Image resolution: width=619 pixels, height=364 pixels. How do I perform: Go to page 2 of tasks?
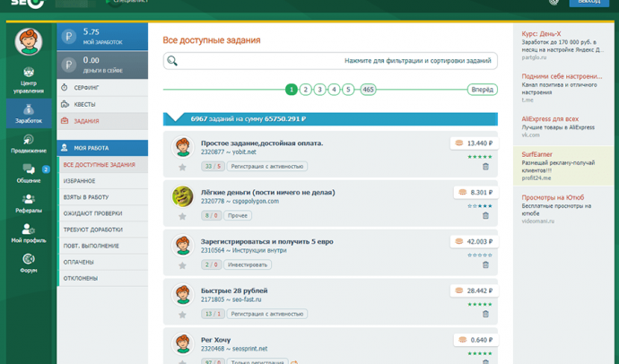pos(306,90)
